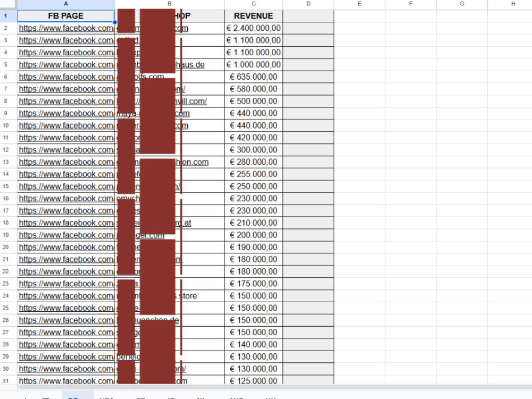Click the '€ 210.000,00' revenue cell
The image size is (532, 399).
tap(253, 223)
